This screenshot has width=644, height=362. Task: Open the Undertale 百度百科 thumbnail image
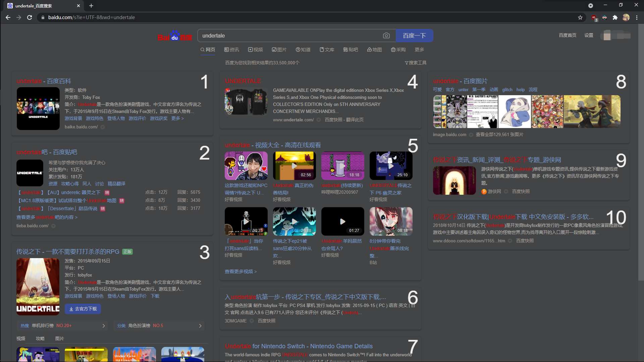point(38,109)
